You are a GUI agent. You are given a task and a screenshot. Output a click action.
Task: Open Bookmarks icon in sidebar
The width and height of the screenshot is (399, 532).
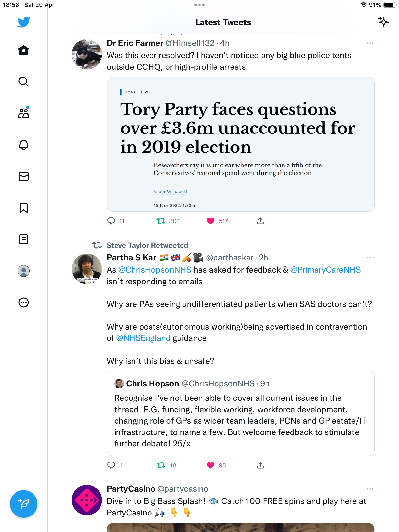(24, 208)
